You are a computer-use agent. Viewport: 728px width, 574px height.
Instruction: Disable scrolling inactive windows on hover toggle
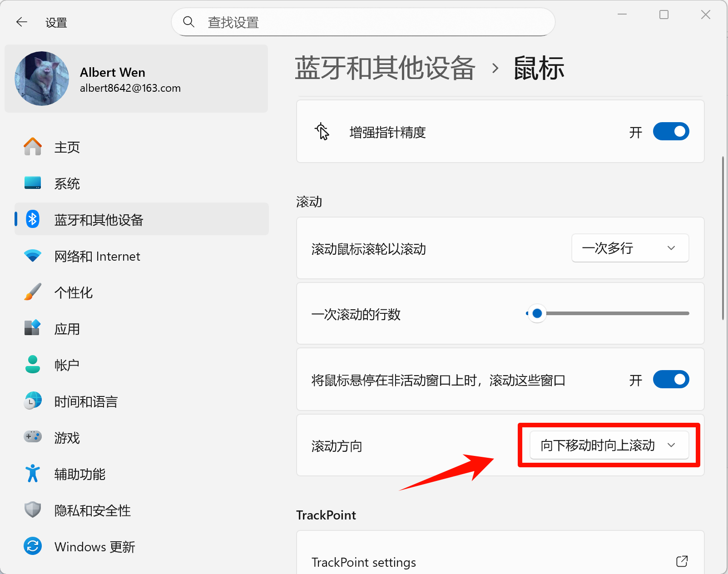click(671, 380)
